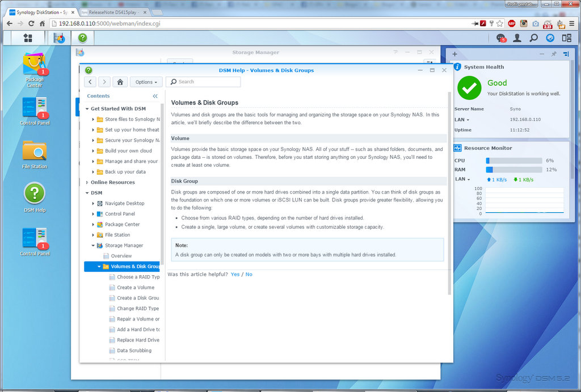The width and height of the screenshot is (581, 392).
Task: Open Build your own cloud folder
Action: point(128,151)
